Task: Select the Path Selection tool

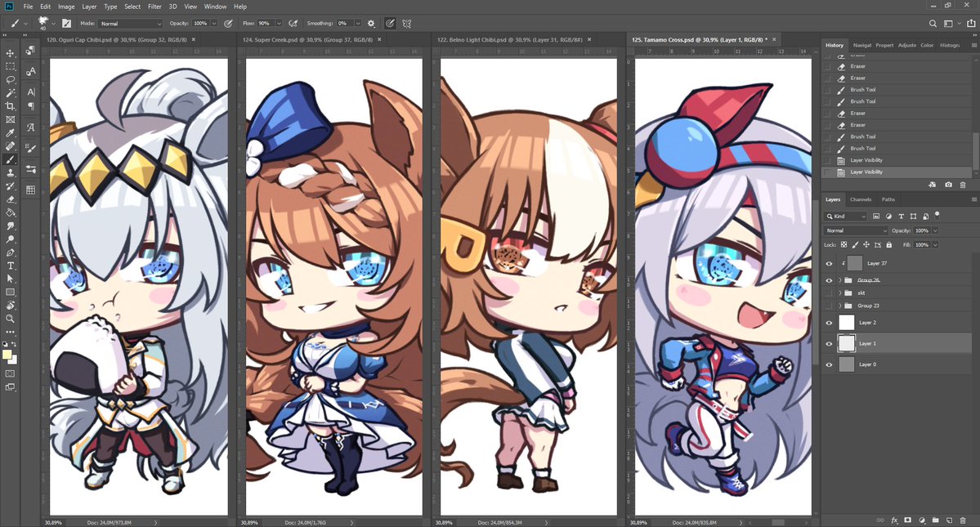Action: click(x=10, y=279)
